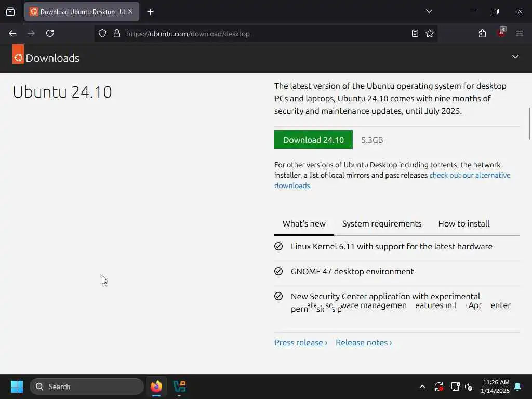Open the network display tray icon
Screen dimensions: 532x399
455,387
